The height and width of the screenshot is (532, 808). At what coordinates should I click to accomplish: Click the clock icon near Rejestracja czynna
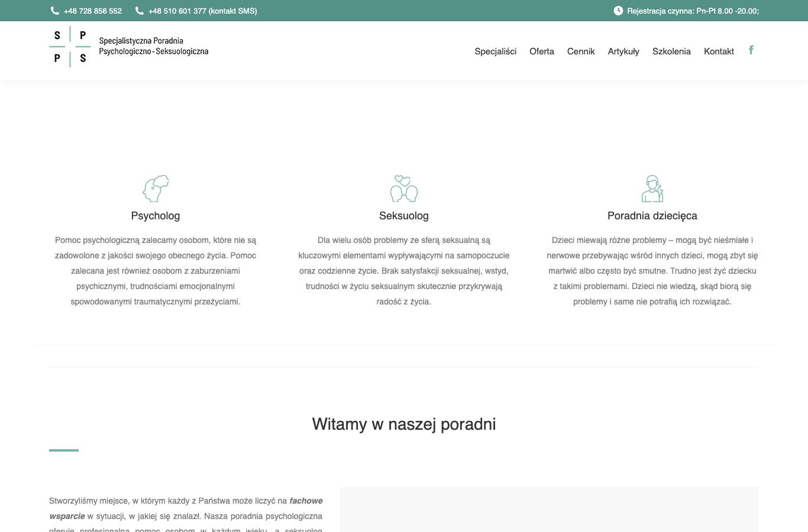tap(618, 11)
